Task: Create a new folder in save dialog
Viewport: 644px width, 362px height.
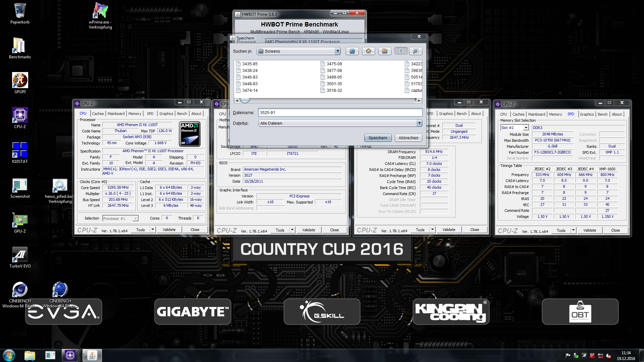Action: point(385,51)
